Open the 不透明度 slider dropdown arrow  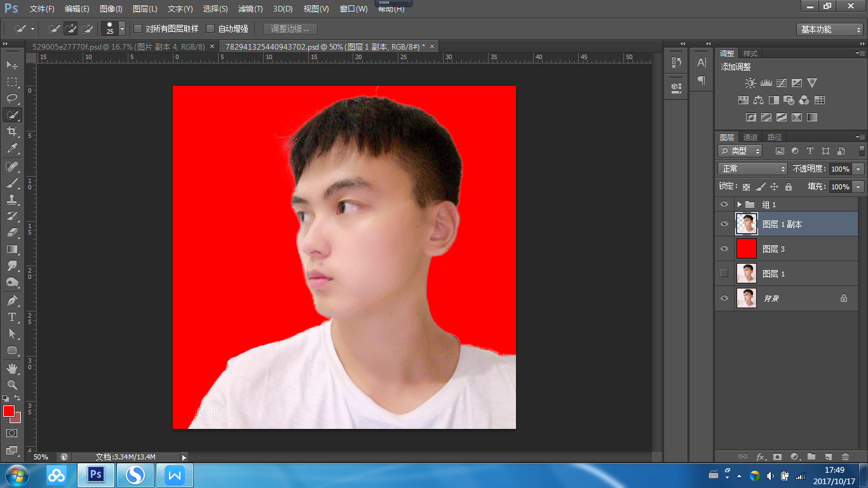point(858,169)
